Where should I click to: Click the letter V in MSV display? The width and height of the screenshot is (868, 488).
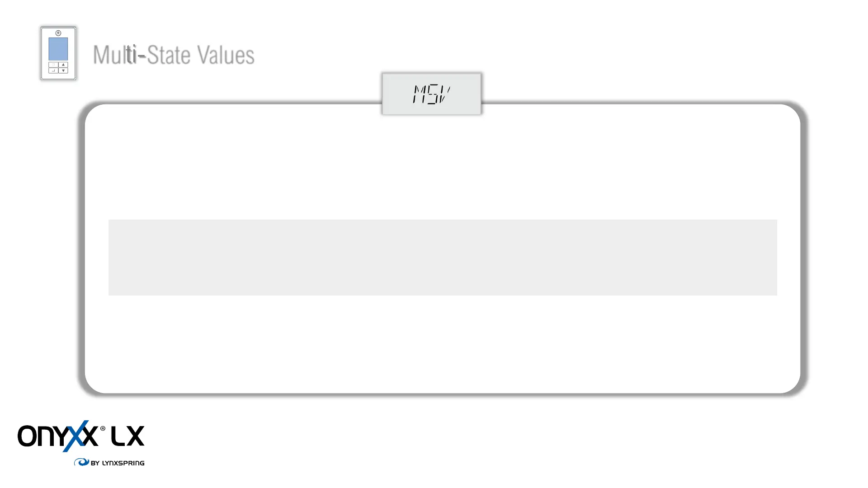click(x=444, y=94)
